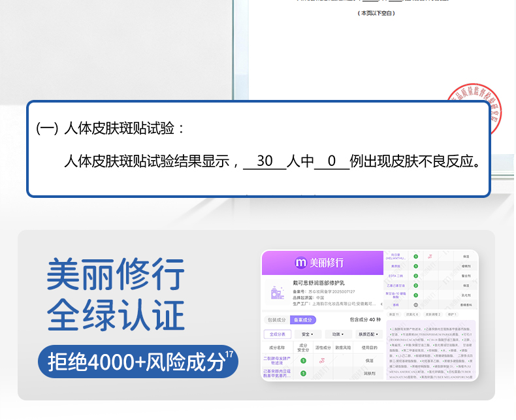Click the 包含成分 40 种 text

pyautogui.click(x=365, y=319)
